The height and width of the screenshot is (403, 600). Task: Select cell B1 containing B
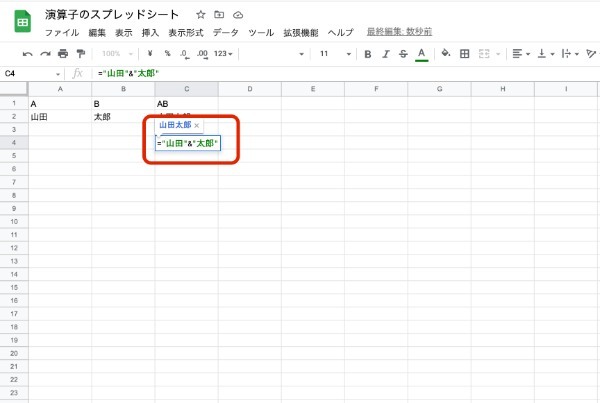[123, 104]
